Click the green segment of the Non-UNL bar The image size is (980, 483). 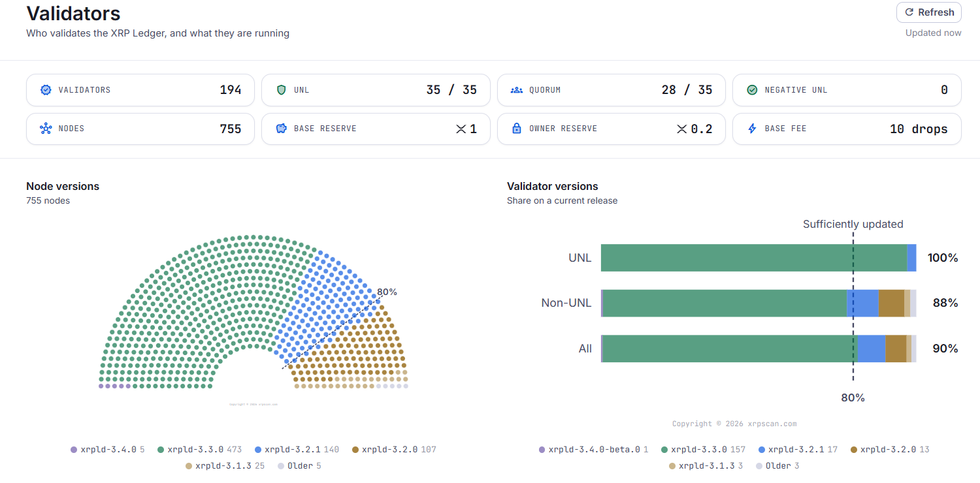point(725,304)
